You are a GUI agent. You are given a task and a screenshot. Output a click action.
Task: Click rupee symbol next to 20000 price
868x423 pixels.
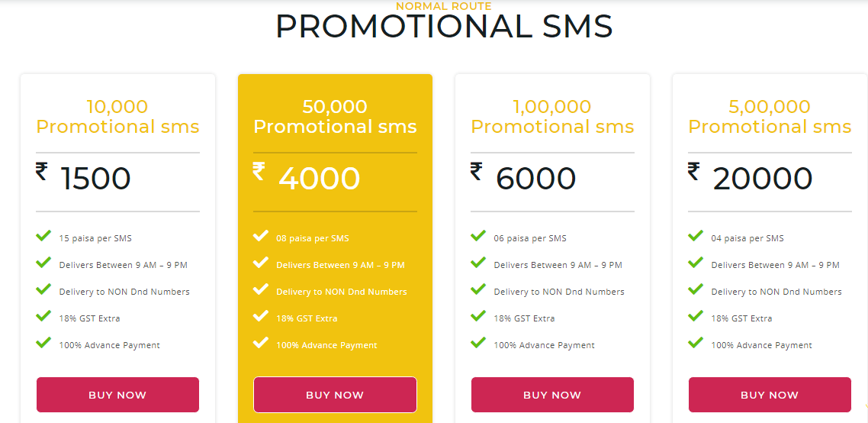coord(693,171)
